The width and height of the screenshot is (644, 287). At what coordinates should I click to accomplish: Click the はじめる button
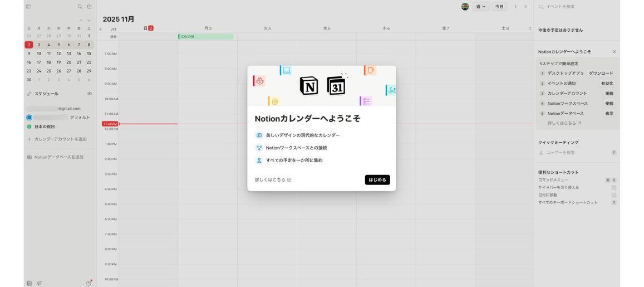pos(377,179)
